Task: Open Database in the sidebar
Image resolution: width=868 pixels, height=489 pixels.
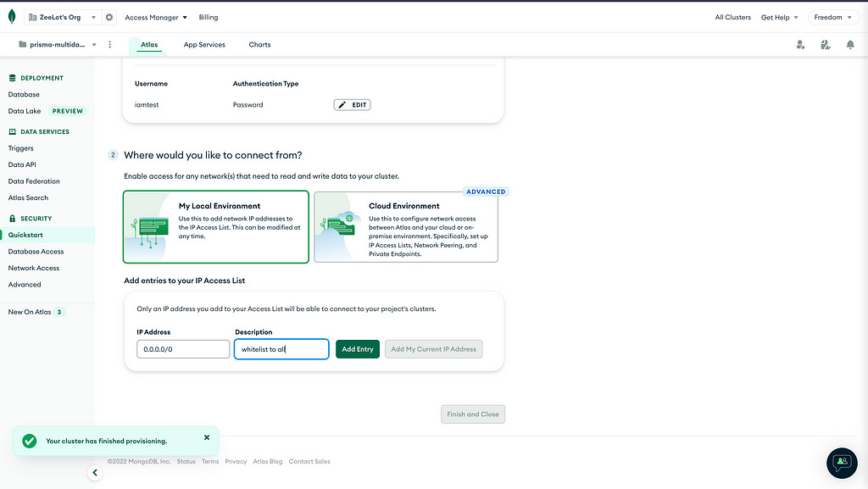Action: point(24,95)
